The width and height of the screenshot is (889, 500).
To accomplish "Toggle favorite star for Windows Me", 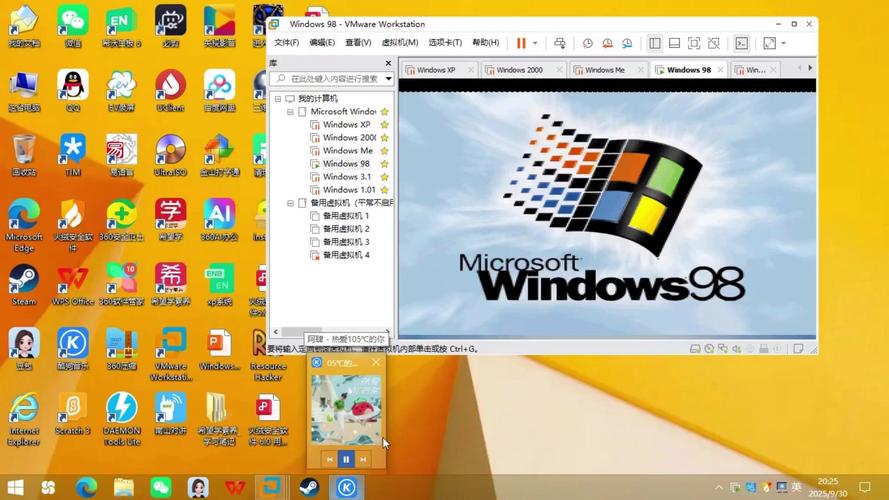I will click(384, 151).
